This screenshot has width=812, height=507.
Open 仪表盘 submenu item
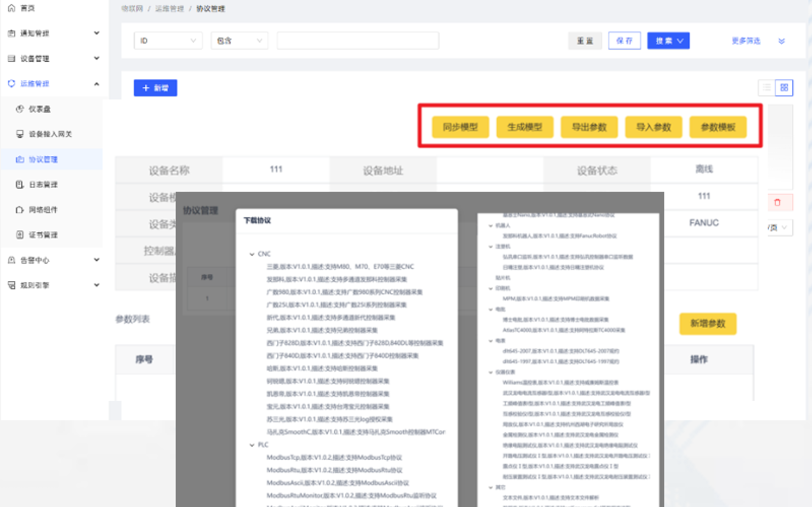[x=40, y=109]
